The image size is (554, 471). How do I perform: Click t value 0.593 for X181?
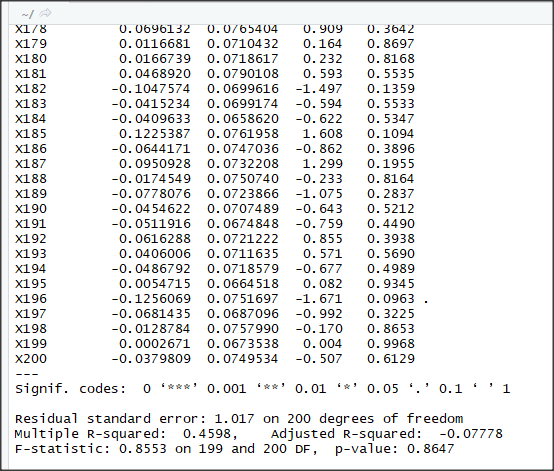click(x=323, y=74)
